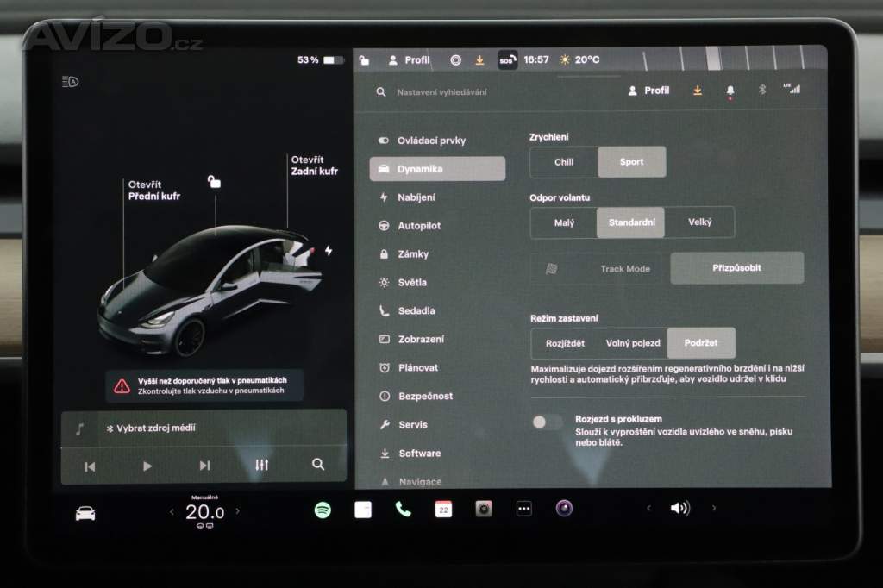883x588 pixels.
Task: Open audio equalizer settings icon
Action: coord(262,465)
